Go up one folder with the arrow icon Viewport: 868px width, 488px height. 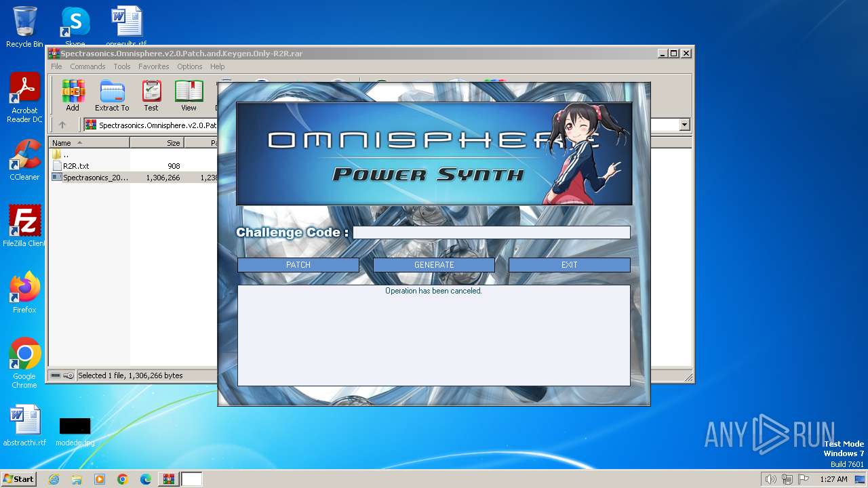tap(62, 125)
